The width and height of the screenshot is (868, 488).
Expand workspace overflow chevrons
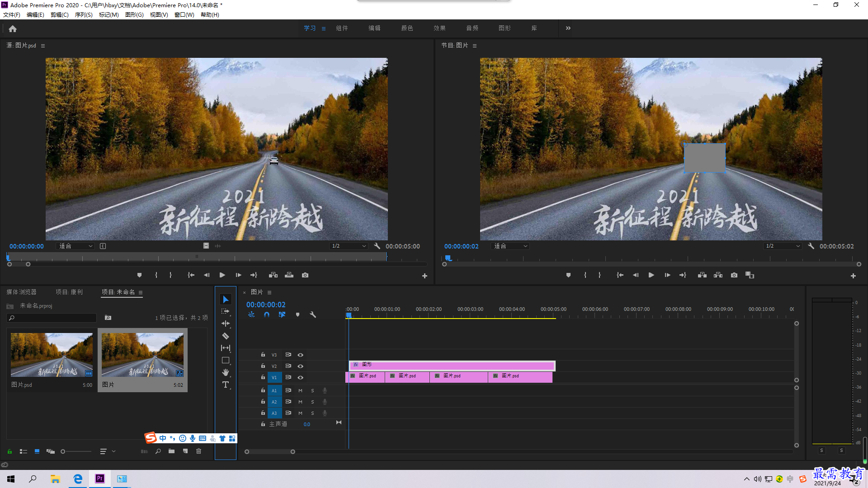coord(568,28)
